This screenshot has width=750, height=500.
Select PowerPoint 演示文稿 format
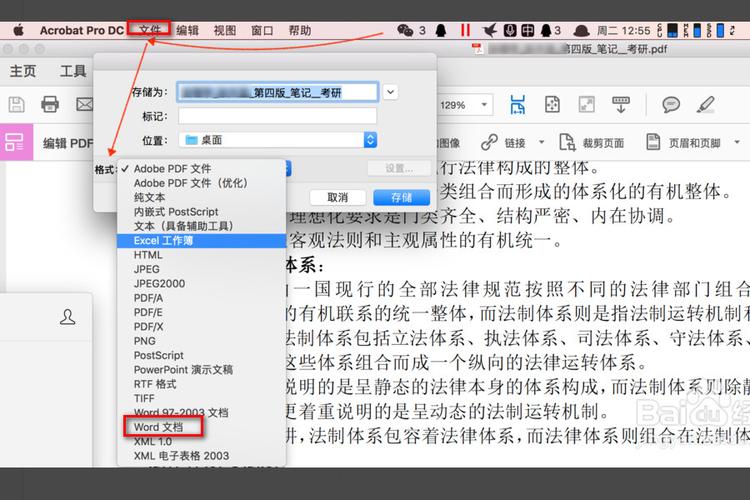point(201,370)
